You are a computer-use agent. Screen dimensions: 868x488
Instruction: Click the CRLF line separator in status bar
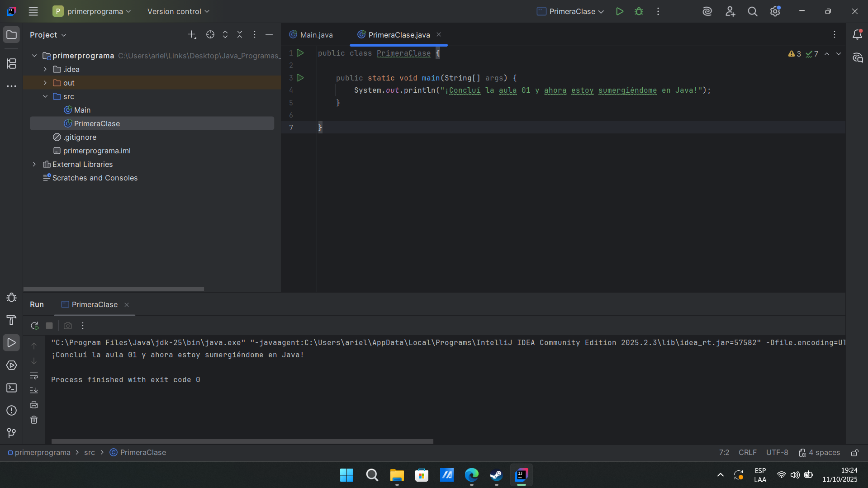click(x=747, y=453)
